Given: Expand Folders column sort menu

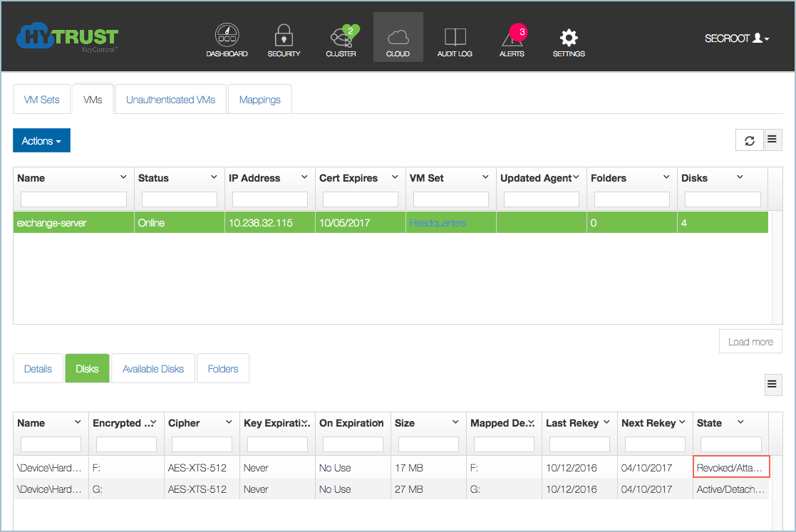Looking at the screenshot, I should (666, 177).
